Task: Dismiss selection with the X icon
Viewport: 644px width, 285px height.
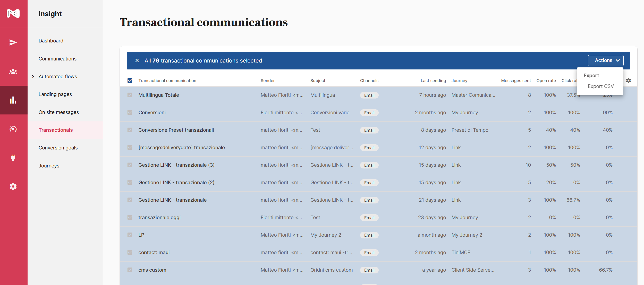Action: click(137, 60)
